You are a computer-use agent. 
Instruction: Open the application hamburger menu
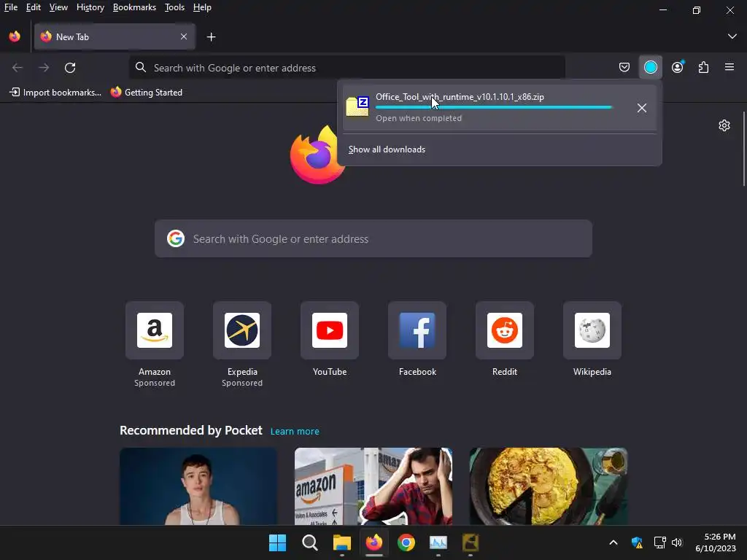[x=729, y=68]
